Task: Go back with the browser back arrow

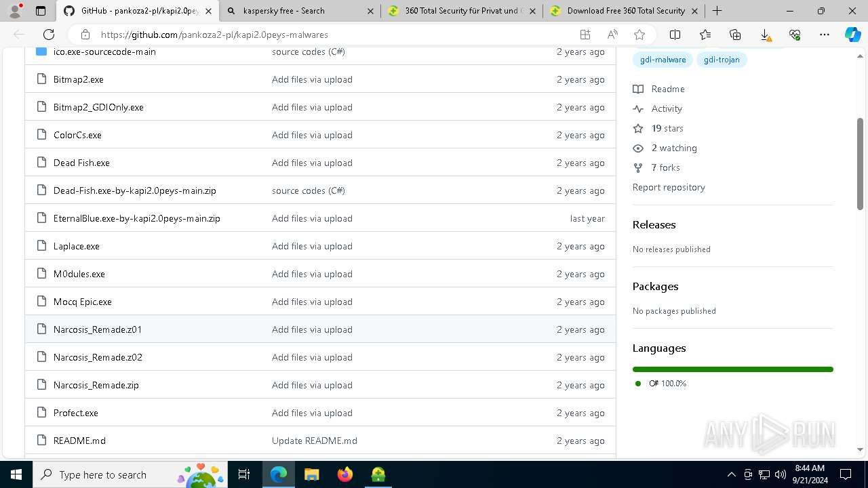Action: [19, 35]
